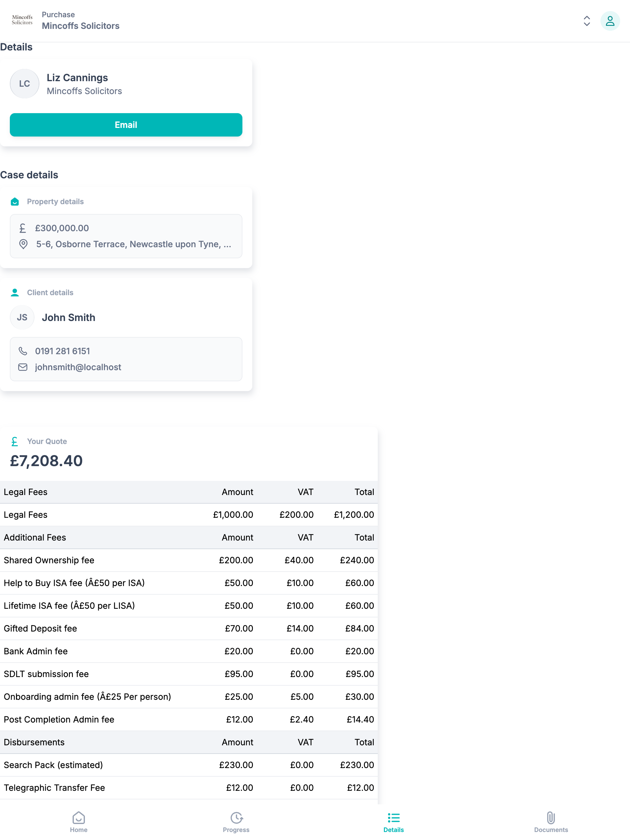Open the user profile icon

(x=610, y=21)
